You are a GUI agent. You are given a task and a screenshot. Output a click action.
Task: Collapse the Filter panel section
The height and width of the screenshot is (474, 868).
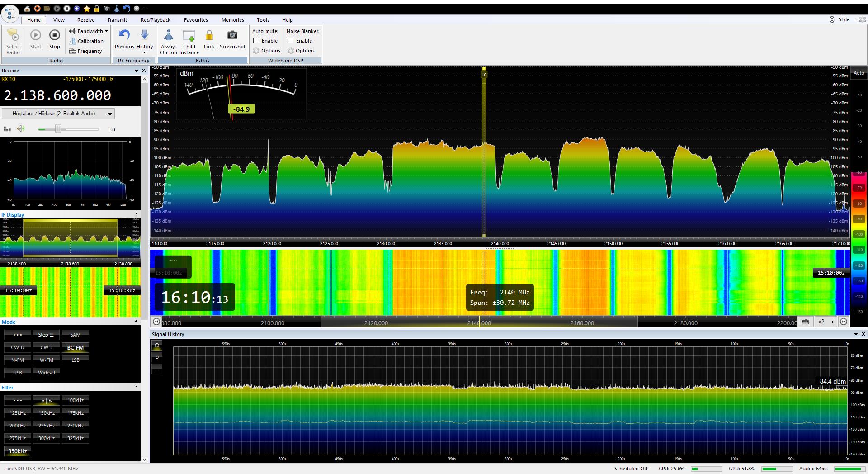pos(136,387)
